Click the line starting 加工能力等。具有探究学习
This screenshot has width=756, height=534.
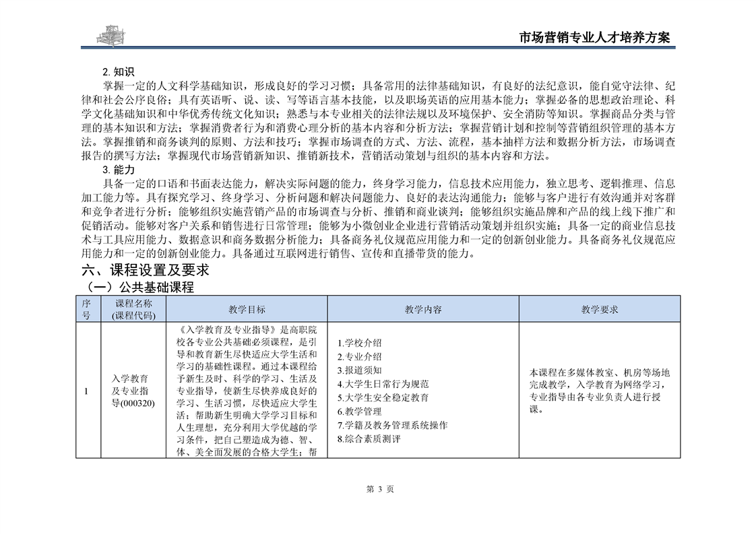pos(379,197)
